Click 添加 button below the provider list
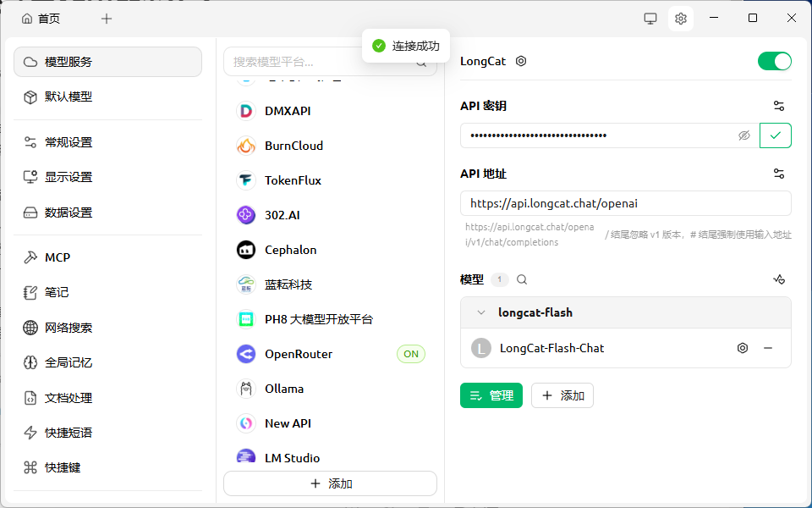812x508 pixels. coord(331,483)
